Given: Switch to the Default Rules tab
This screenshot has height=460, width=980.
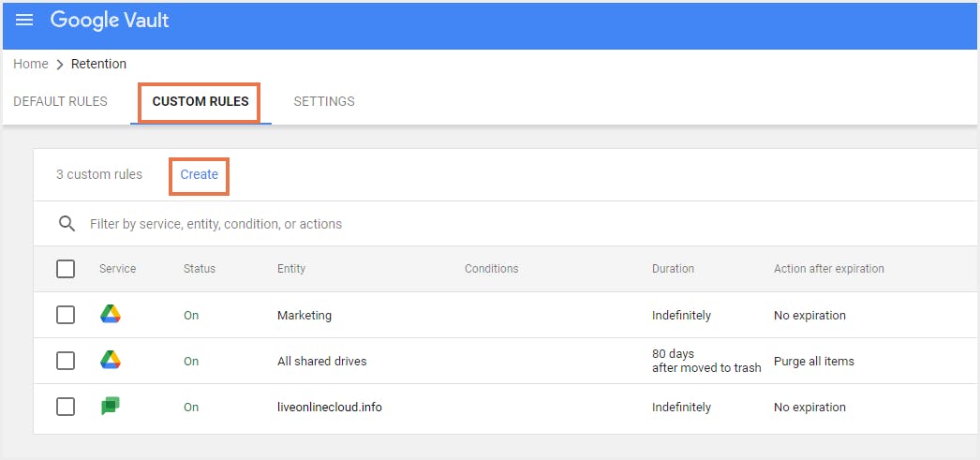Looking at the screenshot, I should click(60, 101).
